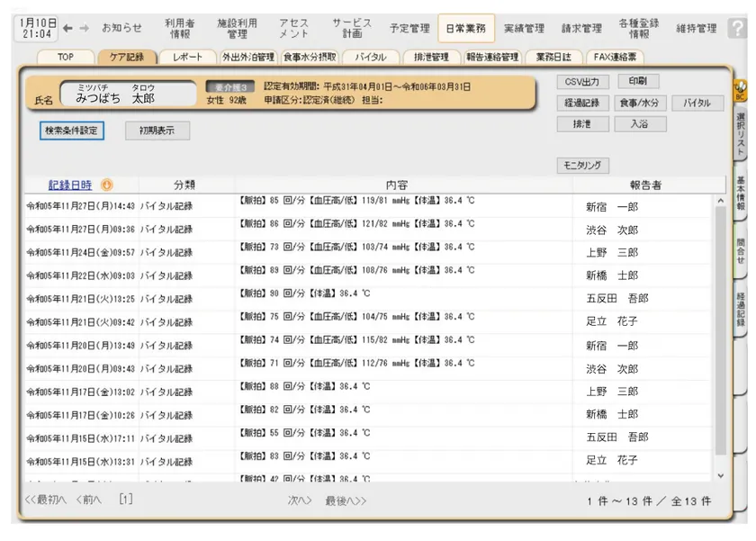Click the back arrow navigation icon

(67, 29)
